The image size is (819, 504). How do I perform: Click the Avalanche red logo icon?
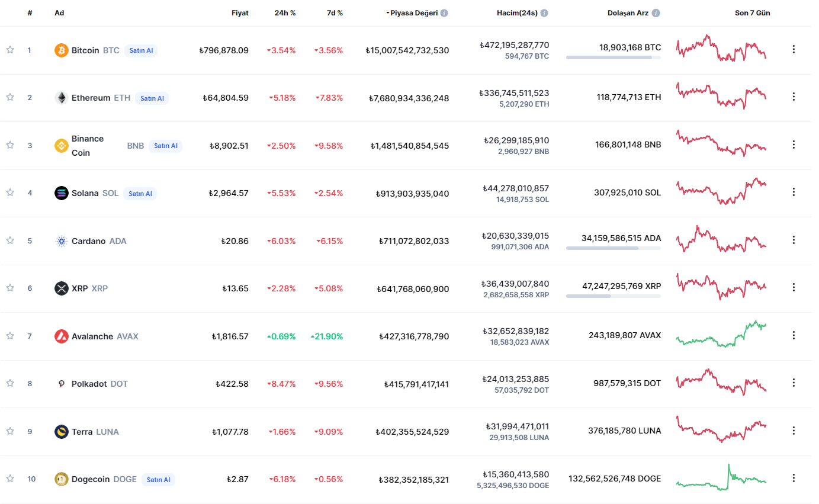pos(62,336)
